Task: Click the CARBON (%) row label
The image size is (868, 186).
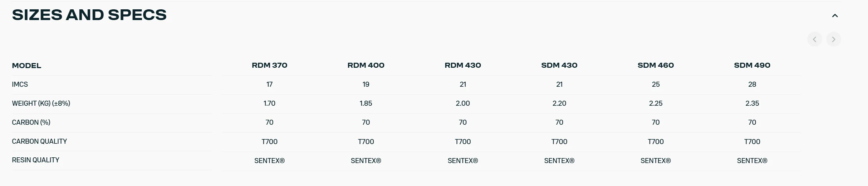Action: [31, 122]
